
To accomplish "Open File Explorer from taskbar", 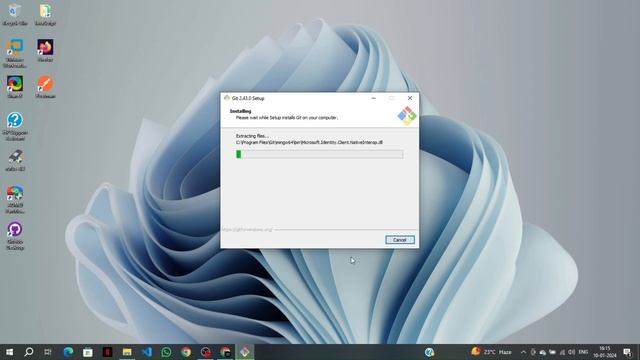I will tap(127, 352).
